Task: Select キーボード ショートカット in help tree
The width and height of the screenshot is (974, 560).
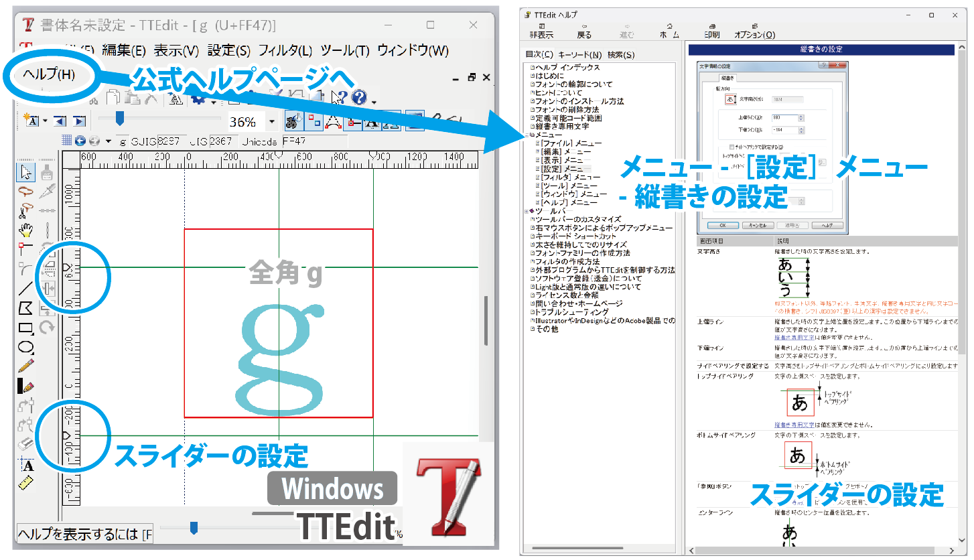Action: [576, 236]
